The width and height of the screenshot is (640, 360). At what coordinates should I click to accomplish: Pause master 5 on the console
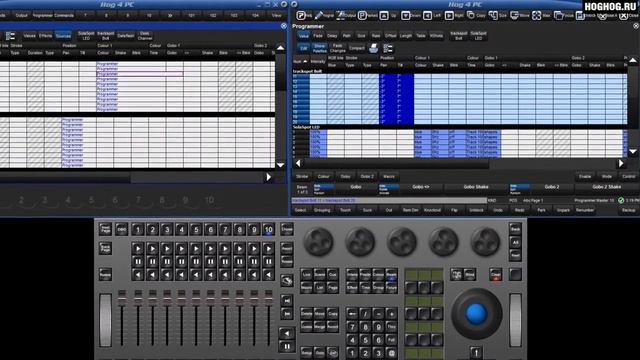[196, 262]
